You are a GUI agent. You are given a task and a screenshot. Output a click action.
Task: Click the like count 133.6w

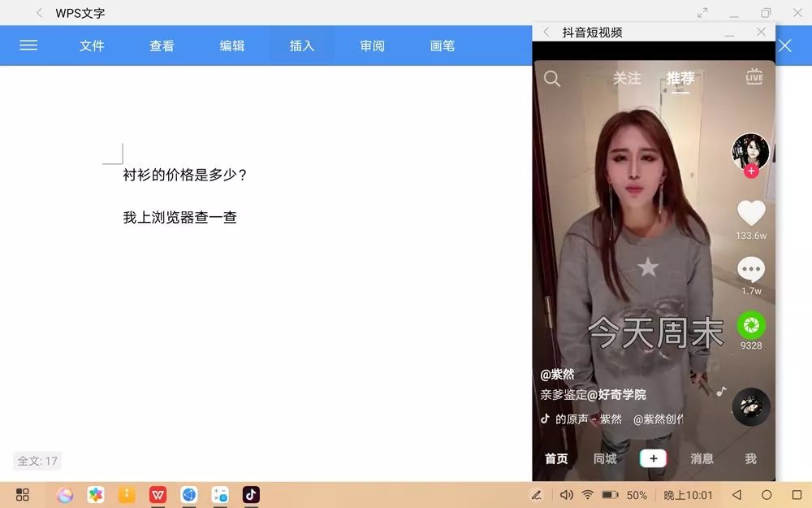tap(751, 236)
